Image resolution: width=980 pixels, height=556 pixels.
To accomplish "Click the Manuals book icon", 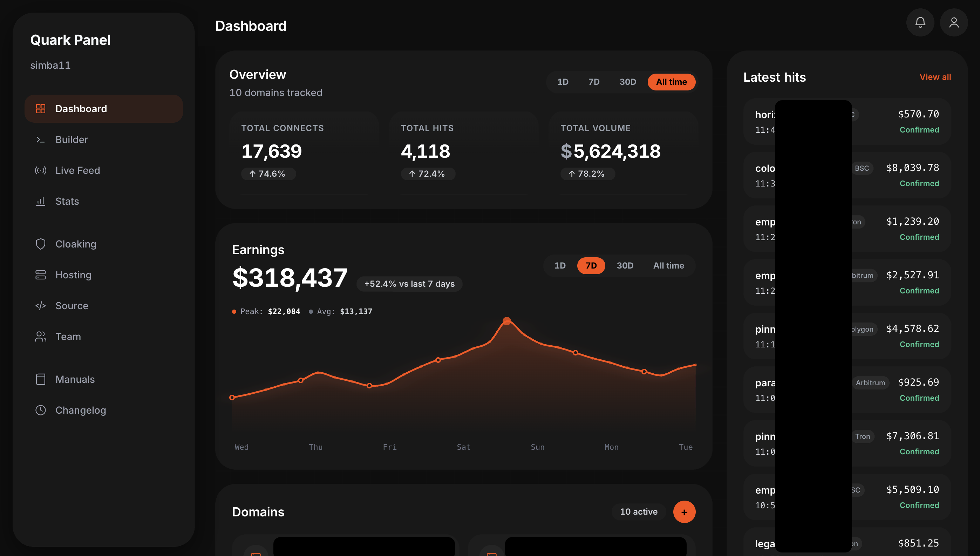I will 40,379.
